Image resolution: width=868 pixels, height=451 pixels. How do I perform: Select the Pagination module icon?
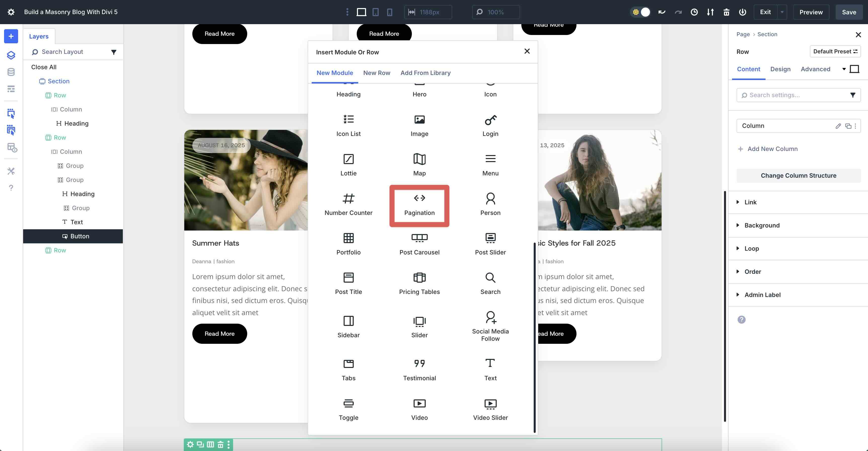(419, 205)
